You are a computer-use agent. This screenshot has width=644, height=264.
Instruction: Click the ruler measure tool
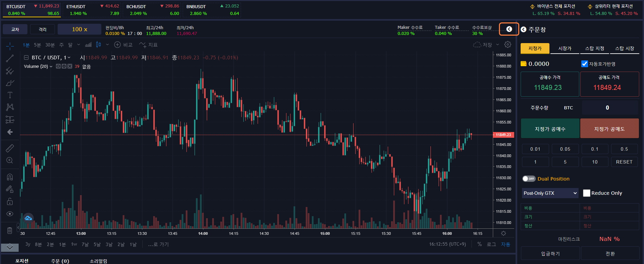tap(10, 148)
